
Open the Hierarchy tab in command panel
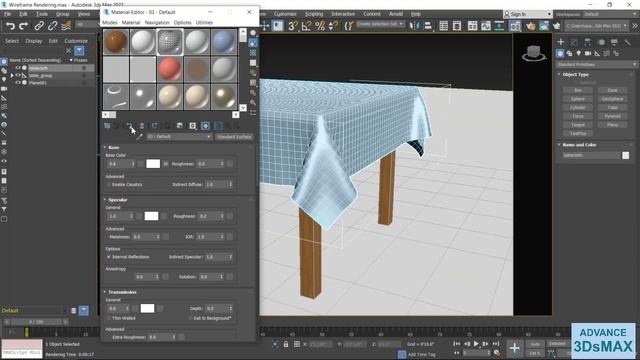pyautogui.click(x=587, y=42)
